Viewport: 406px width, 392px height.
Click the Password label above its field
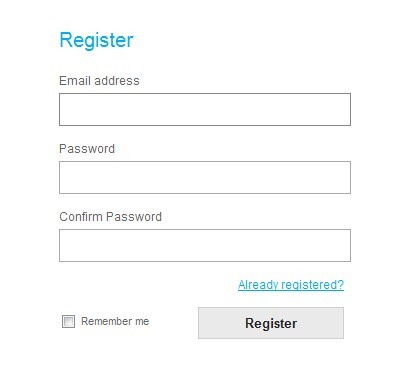click(x=87, y=149)
